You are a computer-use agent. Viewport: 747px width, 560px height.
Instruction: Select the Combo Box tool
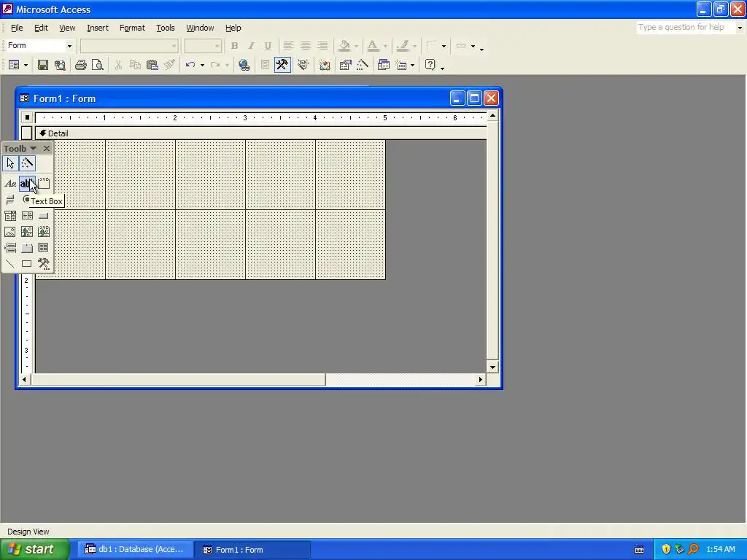click(10, 216)
